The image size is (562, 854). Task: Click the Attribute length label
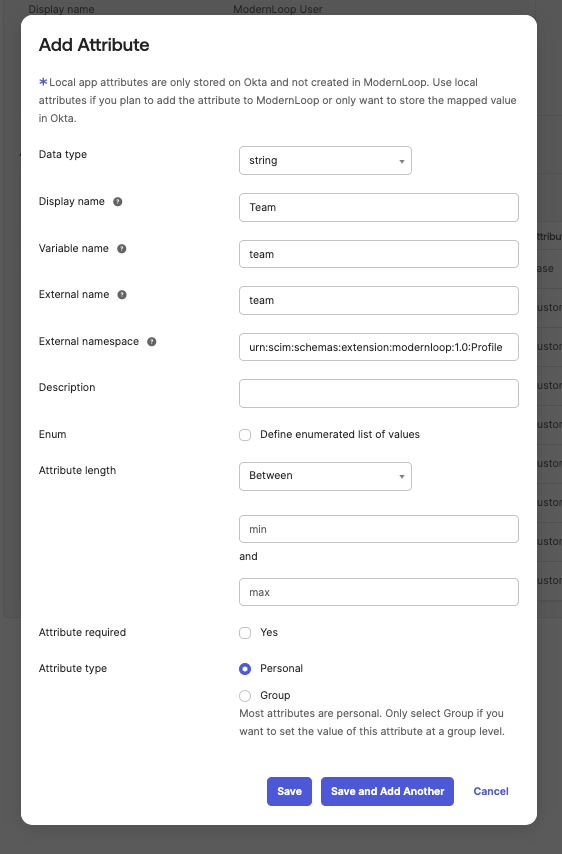pyautogui.click(x=77, y=470)
